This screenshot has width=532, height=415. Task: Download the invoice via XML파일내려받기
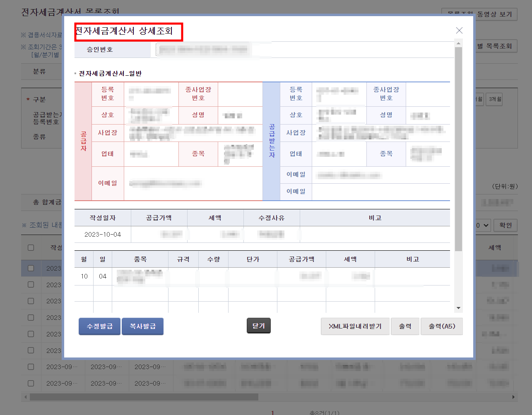coord(355,326)
